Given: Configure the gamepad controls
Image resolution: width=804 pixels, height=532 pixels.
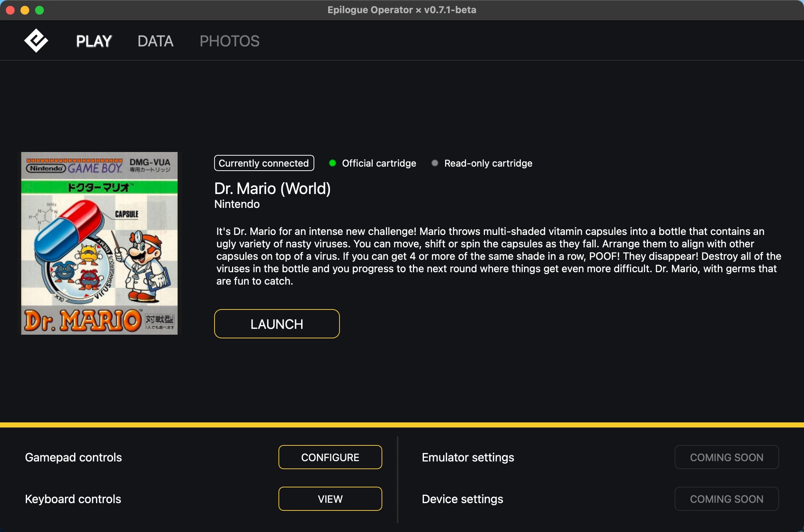Looking at the screenshot, I should 330,457.
